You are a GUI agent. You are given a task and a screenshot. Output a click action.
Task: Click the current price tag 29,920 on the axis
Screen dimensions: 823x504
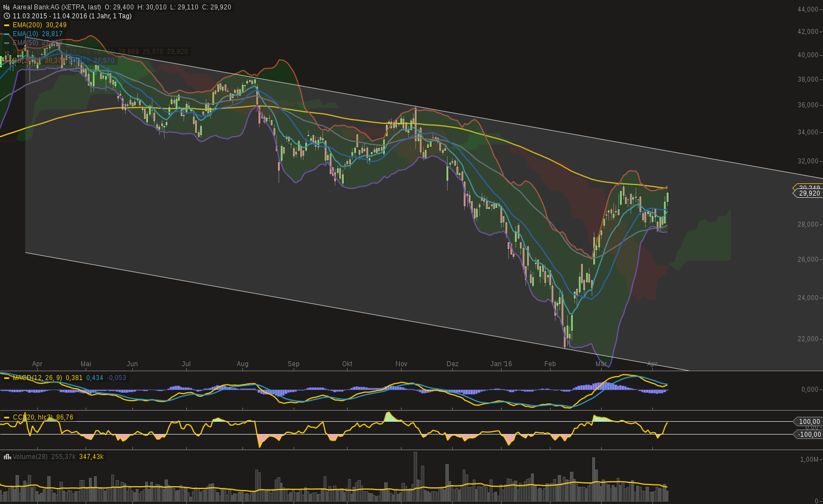810,193
